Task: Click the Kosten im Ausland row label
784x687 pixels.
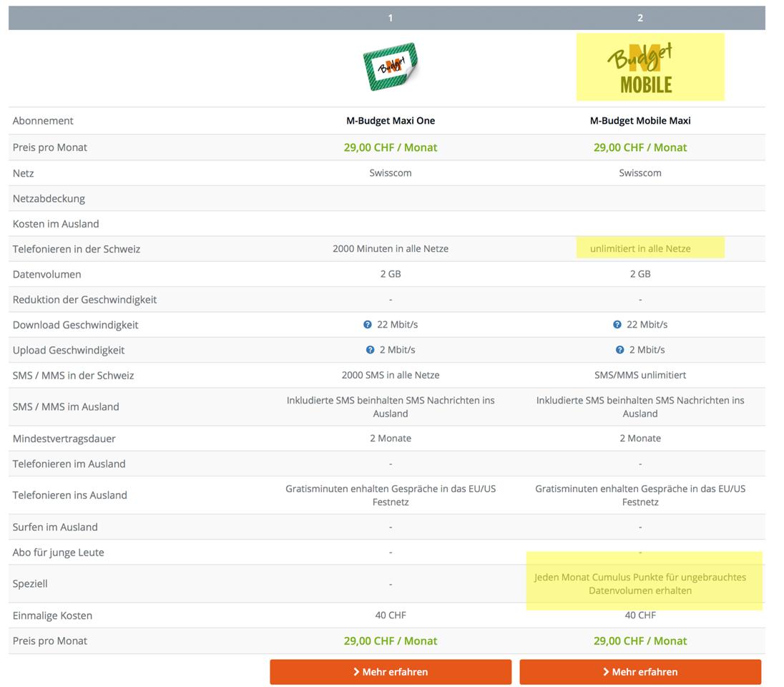Action: (x=56, y=224)
